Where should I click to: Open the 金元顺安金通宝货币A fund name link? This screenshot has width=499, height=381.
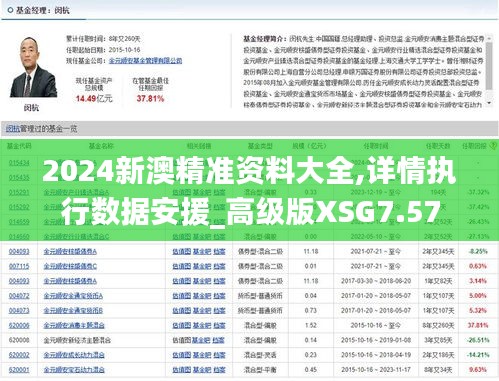73,296
